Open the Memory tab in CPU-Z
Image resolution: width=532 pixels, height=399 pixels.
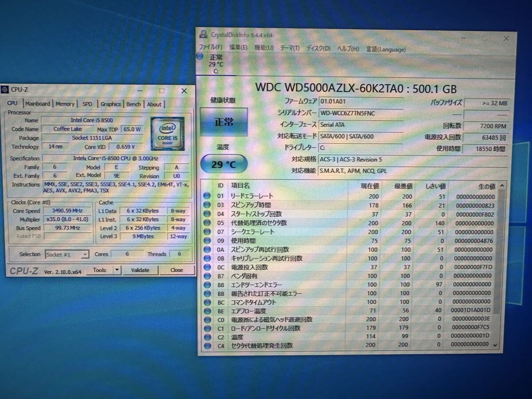(x=65, y=104)
